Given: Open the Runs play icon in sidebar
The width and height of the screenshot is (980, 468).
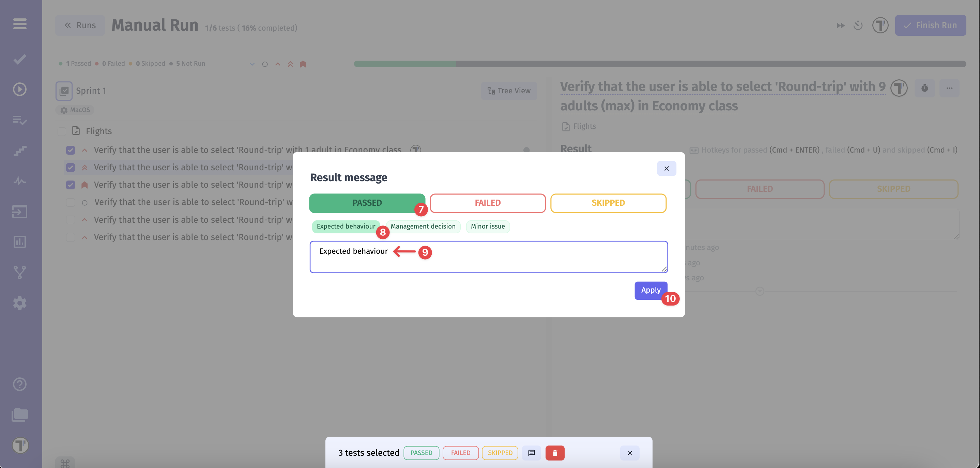Looking at the screenshot, I should click(20, 89).
